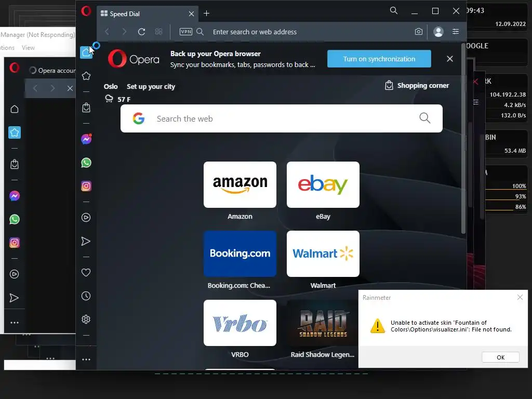Viewport: 532px width, 399px height.
Task: Click Opera logo in background Opera window
Action: pyautogui.click(x=14, y=68)
